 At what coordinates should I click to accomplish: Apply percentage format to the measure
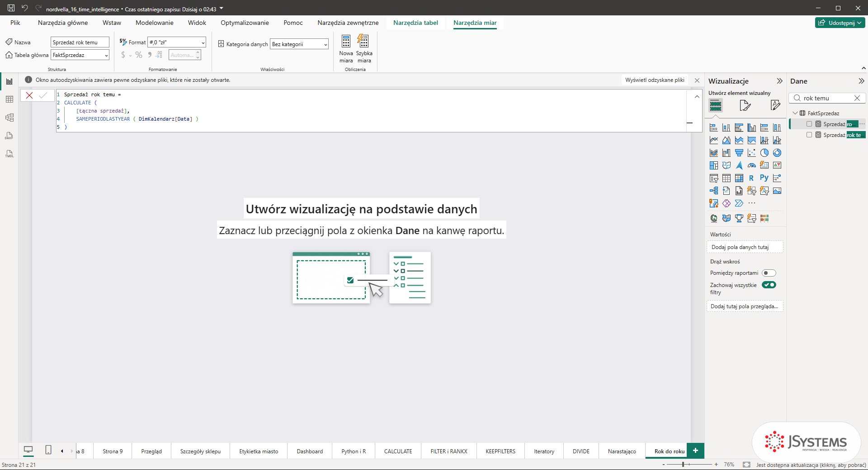[139, 55]
